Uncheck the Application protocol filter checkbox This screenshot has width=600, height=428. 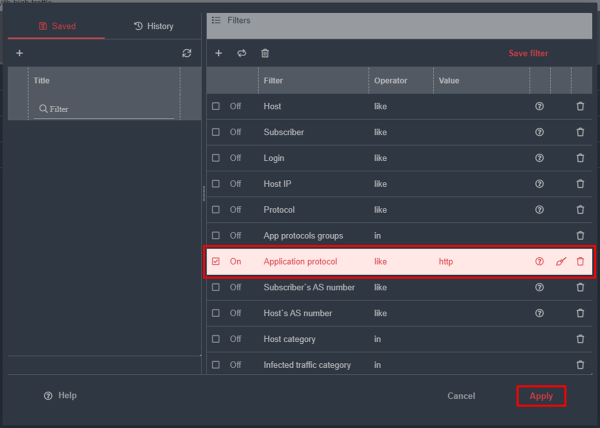215,262
